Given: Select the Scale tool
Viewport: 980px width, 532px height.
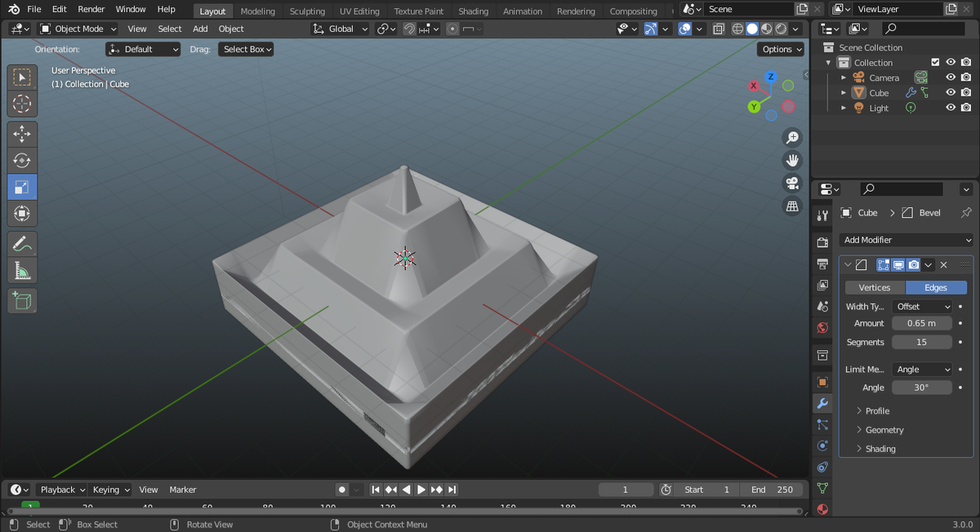Looking at the screenshot, I should click(22, 187).
